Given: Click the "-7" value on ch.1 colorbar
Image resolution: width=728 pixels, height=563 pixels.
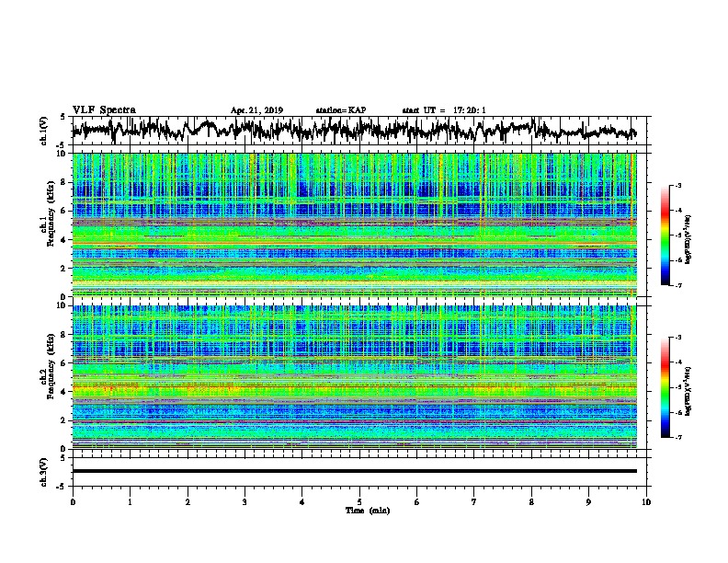Looking at the screenshot, I should [x=678, y=285].
